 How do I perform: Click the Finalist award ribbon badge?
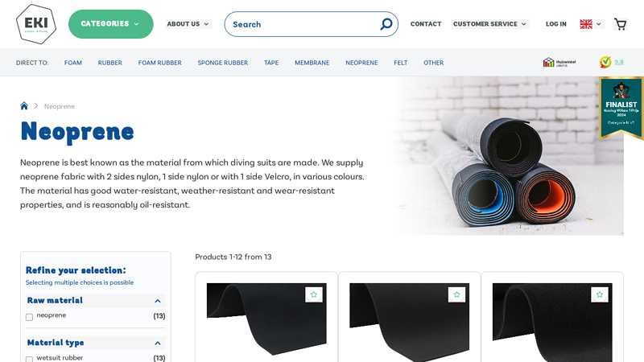tap(621, 108)
